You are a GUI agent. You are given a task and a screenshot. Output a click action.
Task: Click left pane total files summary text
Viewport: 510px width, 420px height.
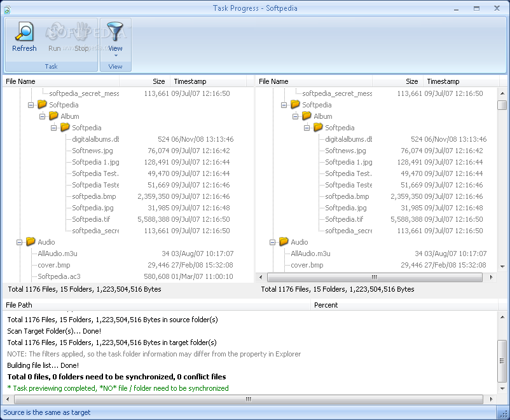(x=85, y=289)
